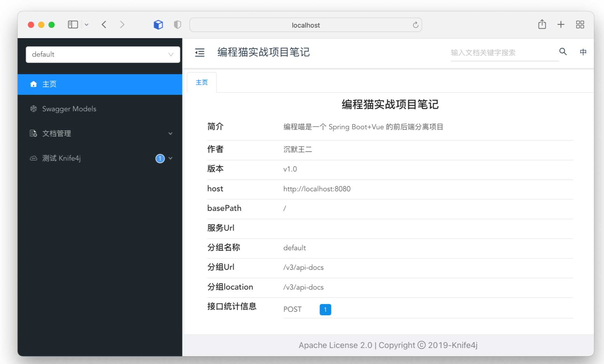Click the blue cube extension icon

pyautogui.click(x=158, y=25)
